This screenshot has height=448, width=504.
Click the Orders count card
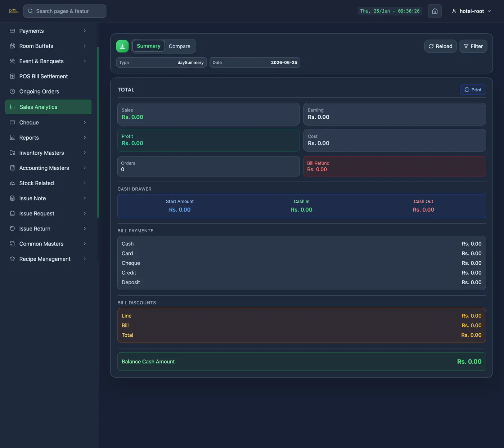pos(208,166)
